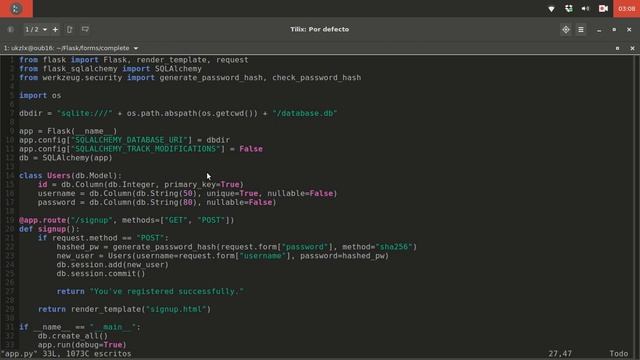Toggle the Tilix session sidebar icon
The width and height of the screenshot is (640, 360).
(x=11, y=29)
